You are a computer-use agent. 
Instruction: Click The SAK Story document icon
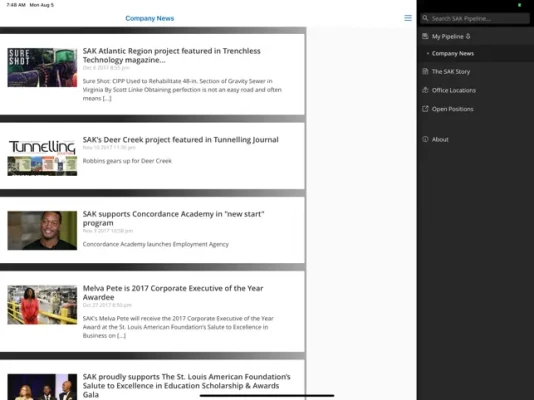coord(425,71)
